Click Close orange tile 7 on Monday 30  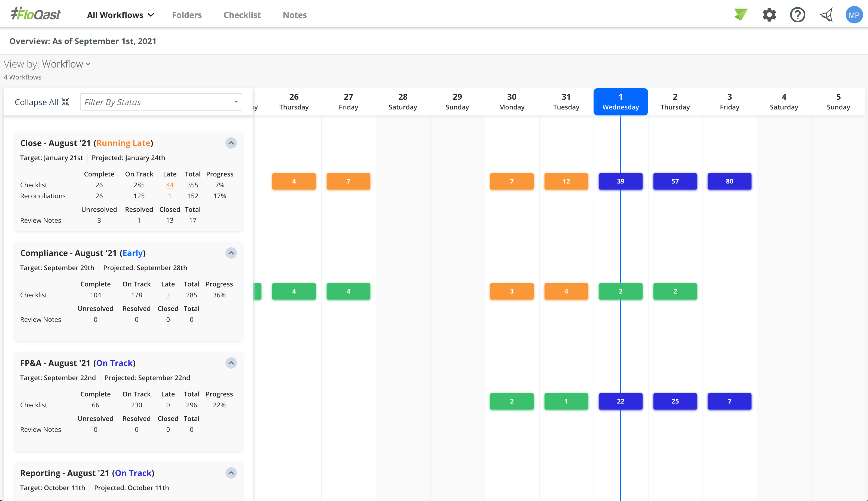click(512, 181)
